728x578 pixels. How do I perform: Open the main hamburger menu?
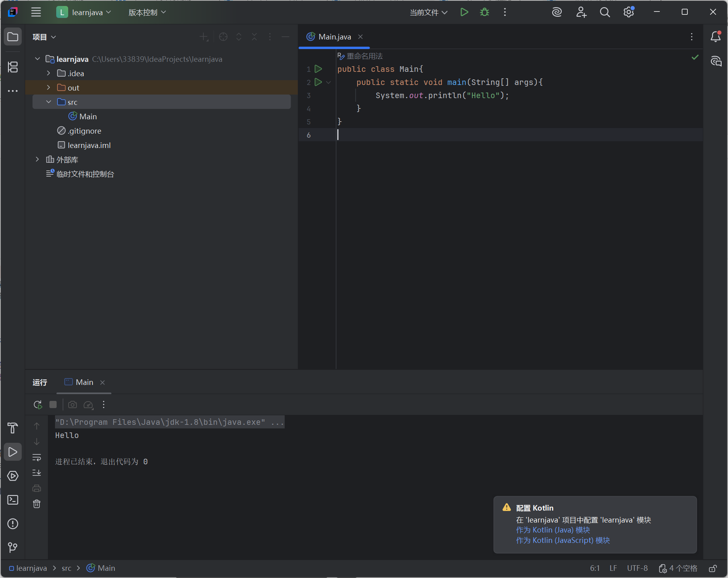[36, 12]
